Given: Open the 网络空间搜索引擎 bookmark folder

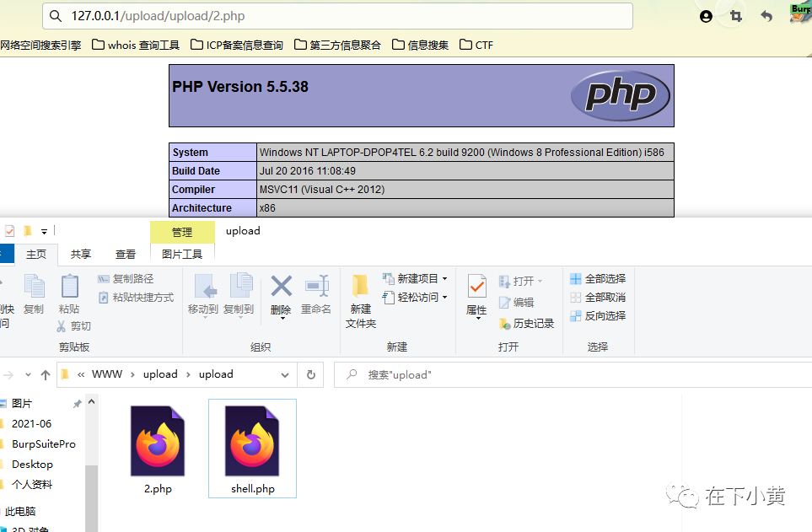Looking at the screenshot, I should [x=40, y=45].
